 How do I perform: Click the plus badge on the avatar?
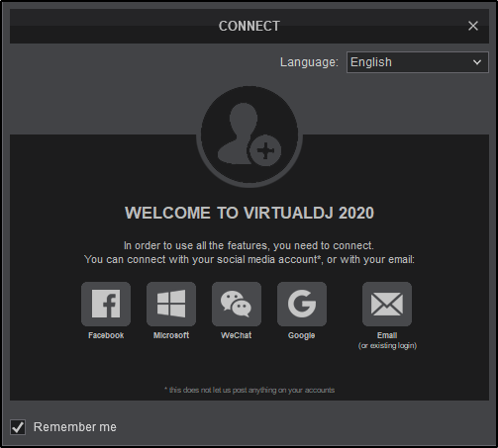(265, 151)
